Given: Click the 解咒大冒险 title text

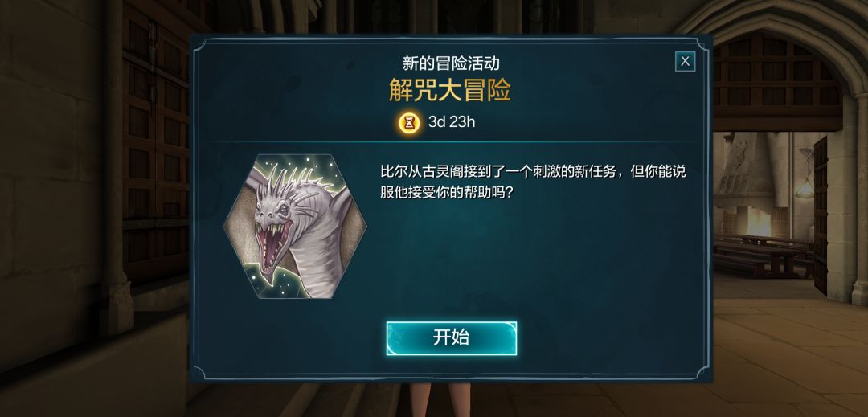Looking at the screenshot, I should (x=449, y=92).
